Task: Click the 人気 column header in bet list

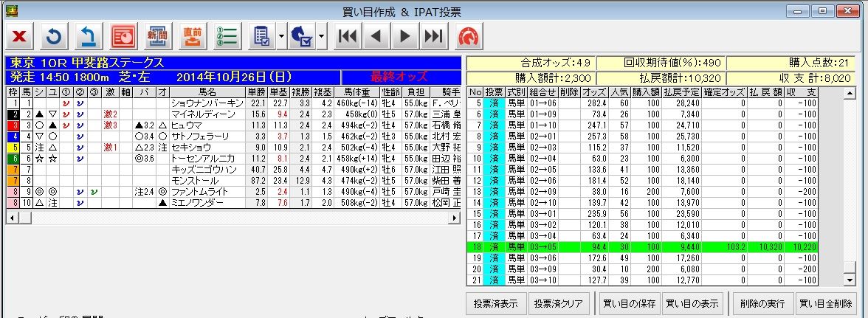Action: (619, 92)
